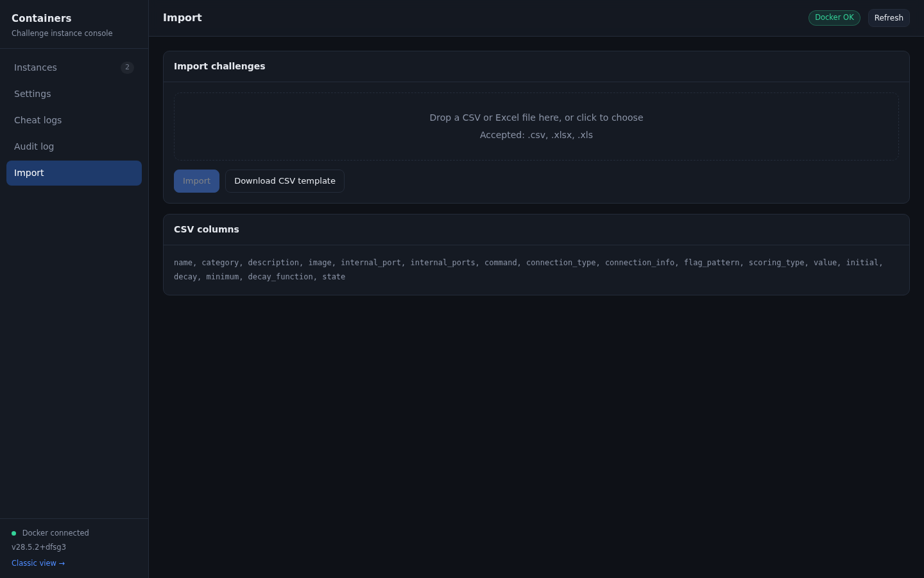Image resolution: width=924 pixels, height=578 pixels.
Task: Open the Instances page in sidebar
Action: tap(74, 67)
